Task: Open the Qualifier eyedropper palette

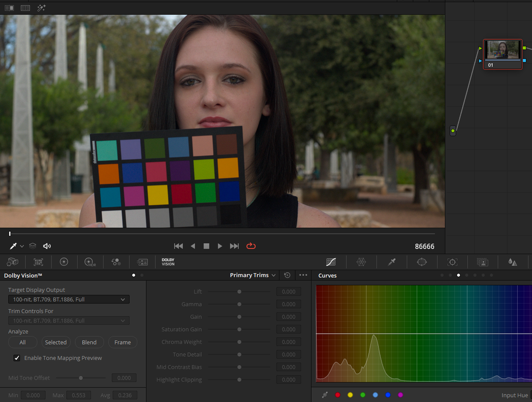Action: pyautogui.click(x=391, y=262)
